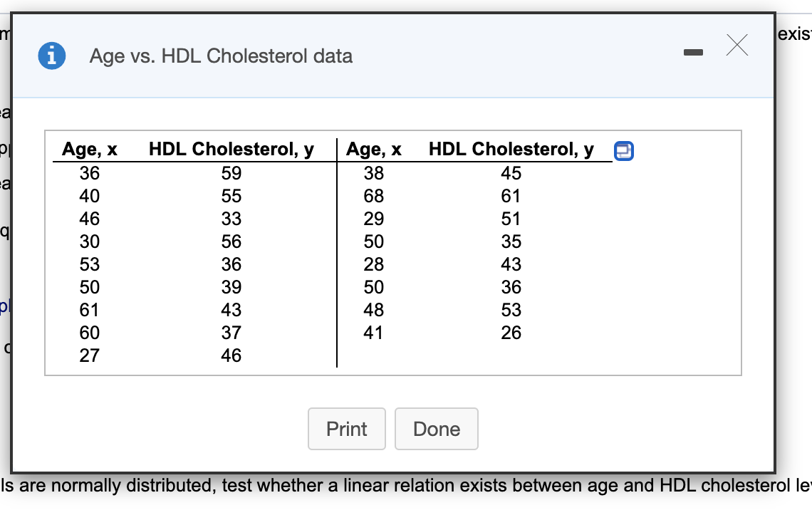The width and height of the screenshot is (812, 520).
Task: Click the HDL value 51
Action: tap(511, 219)
